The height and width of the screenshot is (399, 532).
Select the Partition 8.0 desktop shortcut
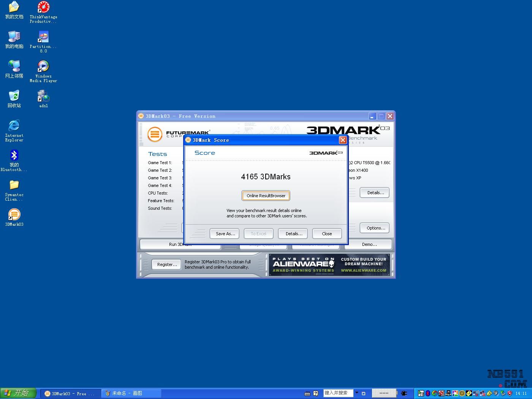(x=43, y=42)
